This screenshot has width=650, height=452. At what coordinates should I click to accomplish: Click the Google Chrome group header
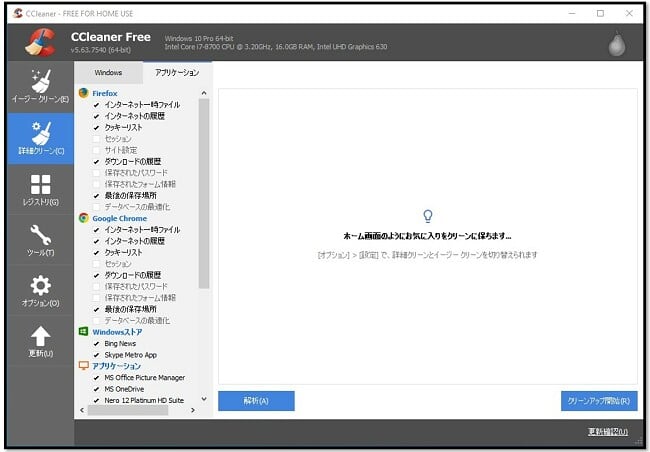coord(119,218)
